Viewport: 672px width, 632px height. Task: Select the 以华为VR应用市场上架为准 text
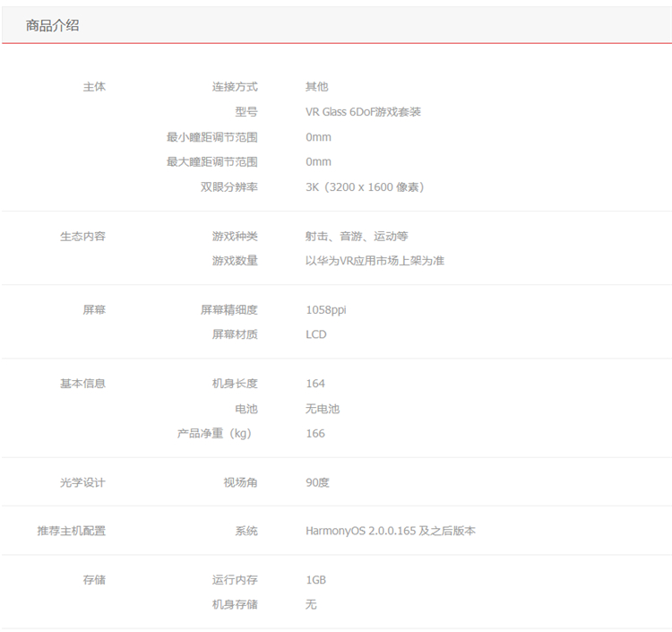(375, 261)
